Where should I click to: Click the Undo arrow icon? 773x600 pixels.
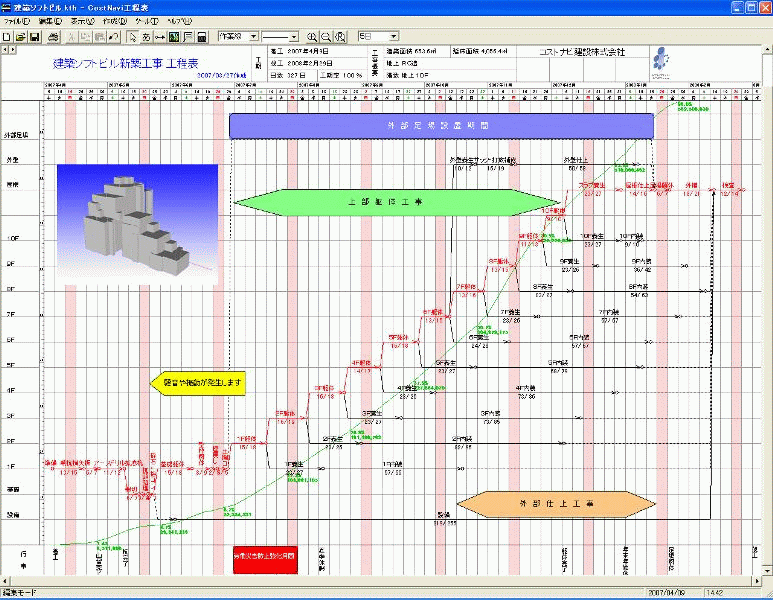click(x=114, y=37)
